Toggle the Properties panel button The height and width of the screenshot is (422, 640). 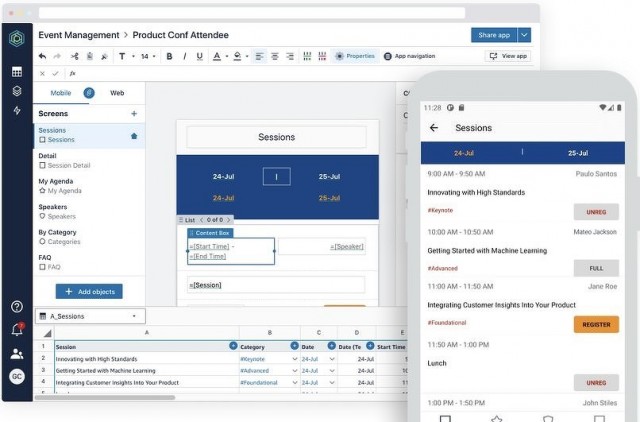(x=354, y=56)
